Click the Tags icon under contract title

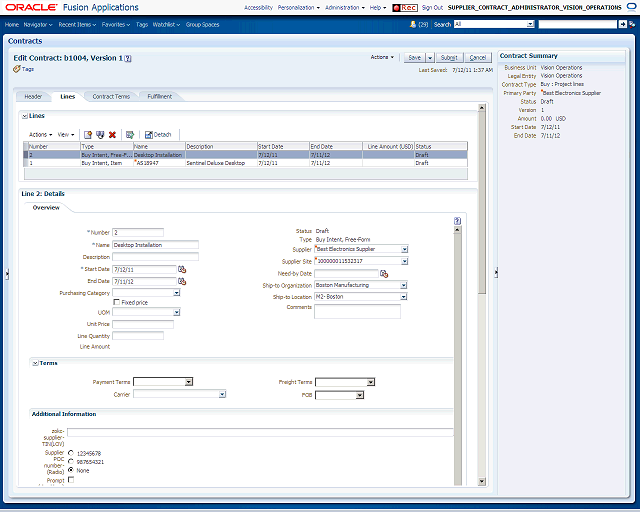tap(17, 69)
